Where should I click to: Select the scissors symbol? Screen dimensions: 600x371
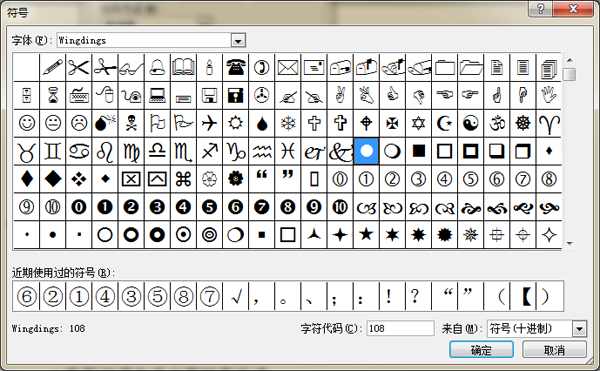pos(79,68)
